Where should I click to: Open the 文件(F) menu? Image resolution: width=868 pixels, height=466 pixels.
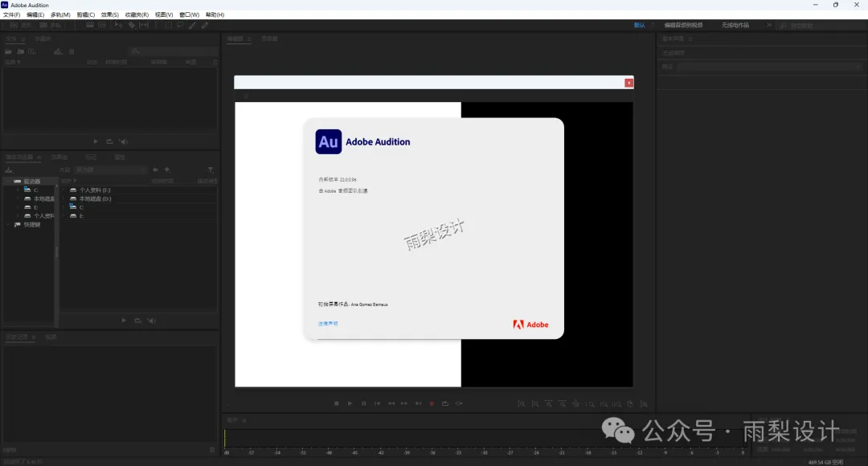[x=11, y=15]
